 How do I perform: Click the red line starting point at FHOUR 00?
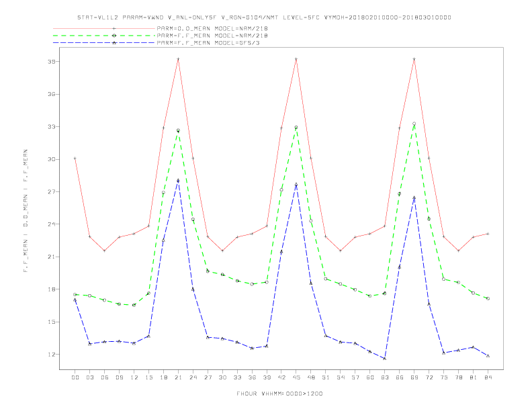pos(75,158)
